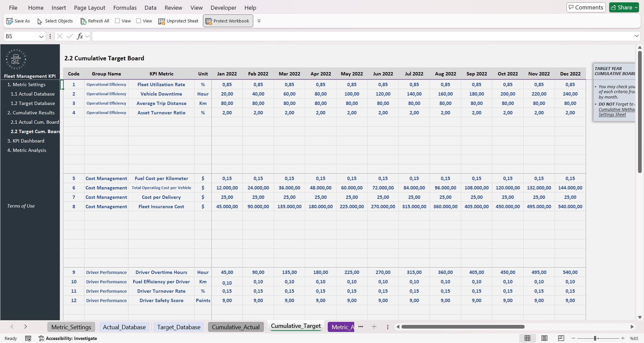This screenshot has height=343, width=644.
Task: Open the Formulas menu
Action: point(125,7)
